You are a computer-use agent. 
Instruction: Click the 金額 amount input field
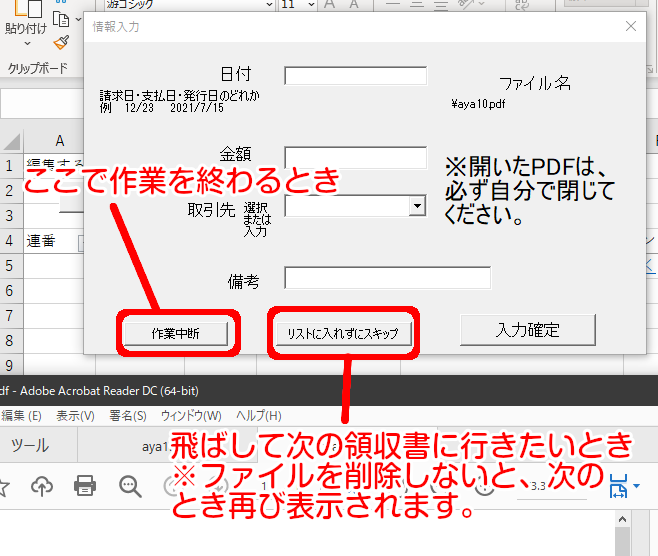(355, 157)
